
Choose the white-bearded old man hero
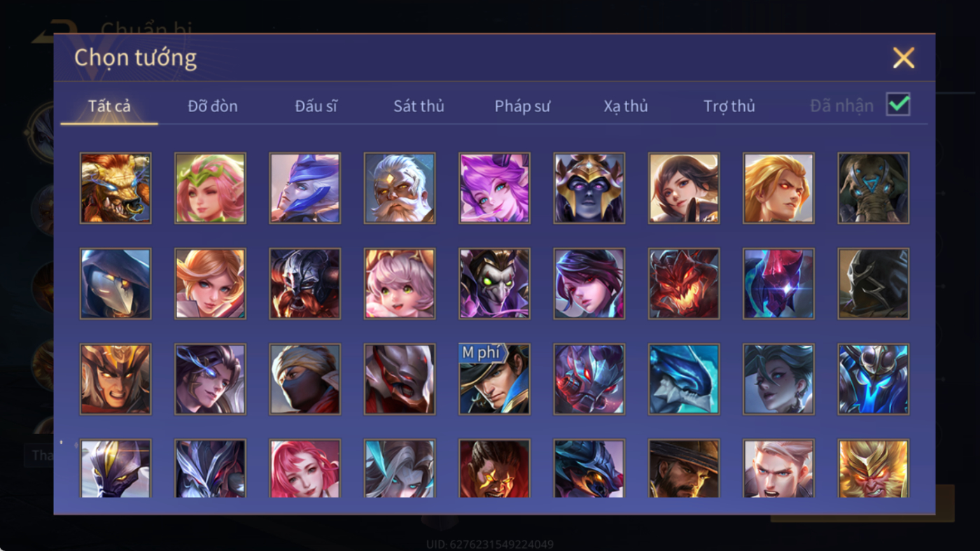(400, 188)
